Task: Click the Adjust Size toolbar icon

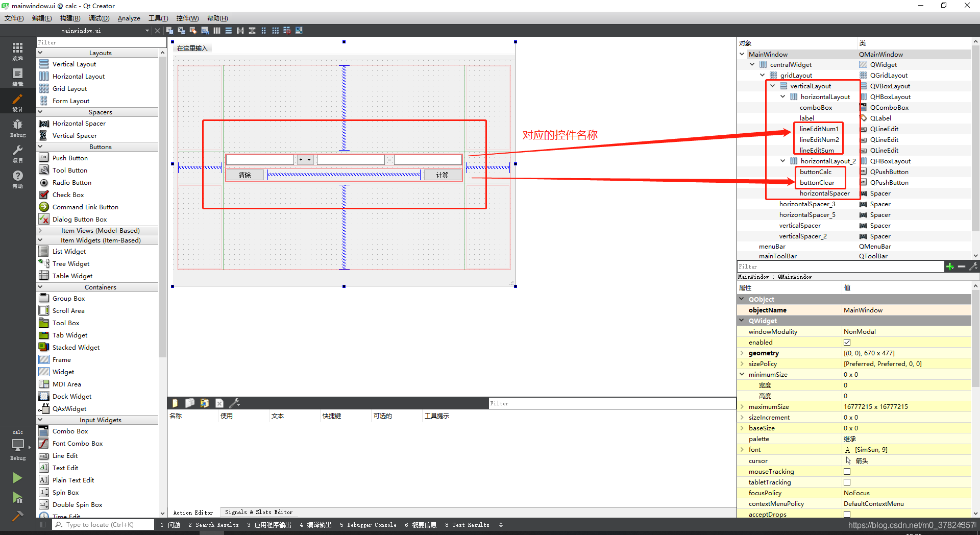Action: (x=299, y=31)
